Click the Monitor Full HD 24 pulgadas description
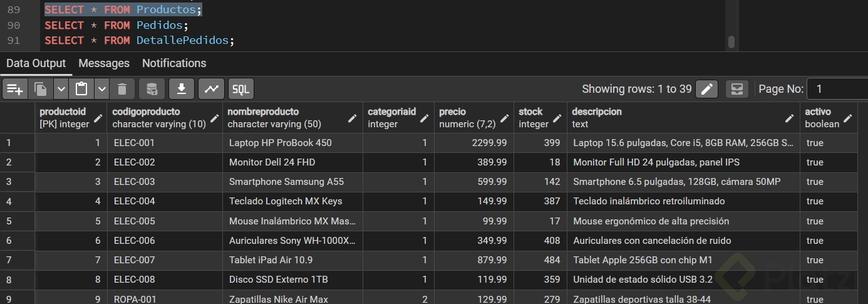Image resolution: width=868 pixels, height=304 pixels. tap(684, 162)
